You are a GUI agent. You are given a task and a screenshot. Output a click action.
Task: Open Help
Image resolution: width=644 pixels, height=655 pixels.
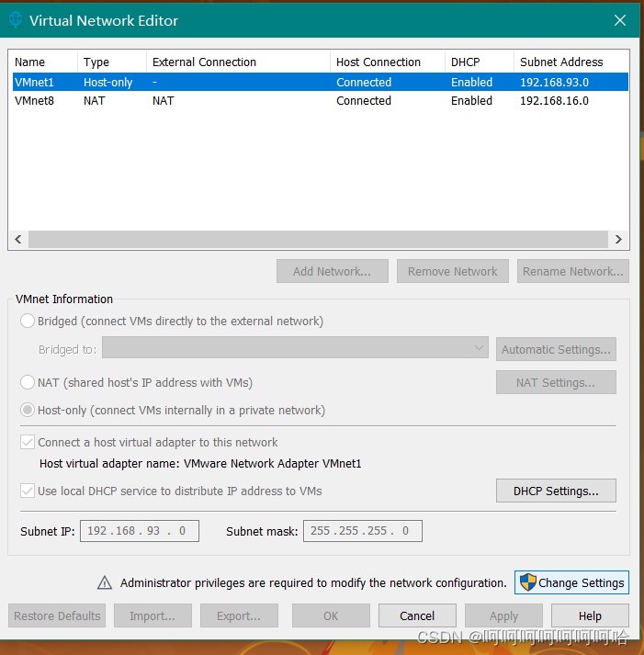(x=590, y=615)
